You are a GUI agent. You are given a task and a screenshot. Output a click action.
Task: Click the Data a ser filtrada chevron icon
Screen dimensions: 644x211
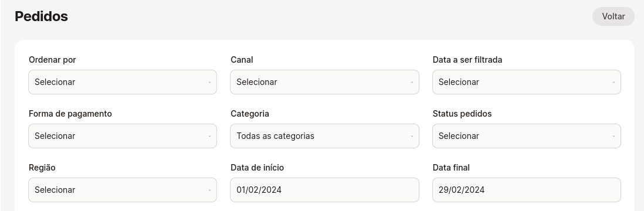click(x=614, y=82)
